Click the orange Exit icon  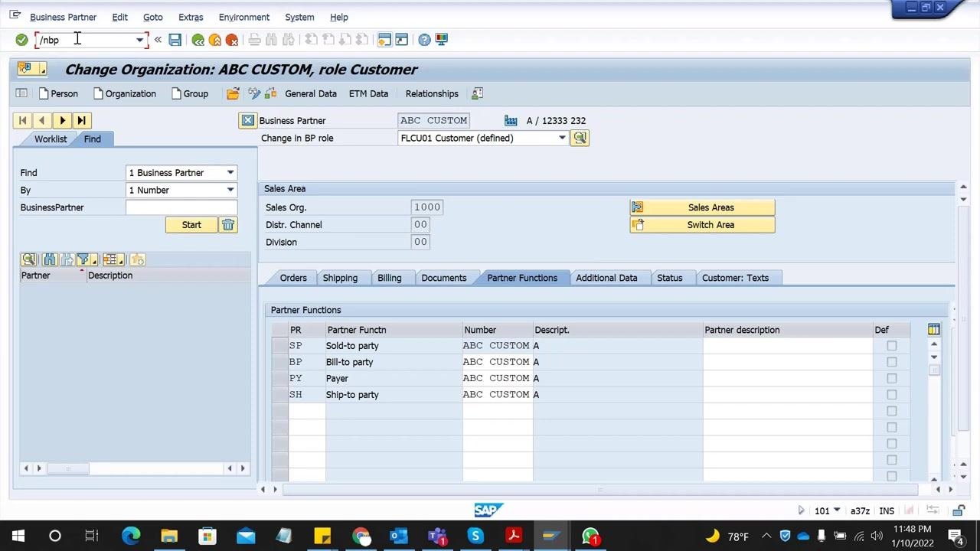[215, 40]
